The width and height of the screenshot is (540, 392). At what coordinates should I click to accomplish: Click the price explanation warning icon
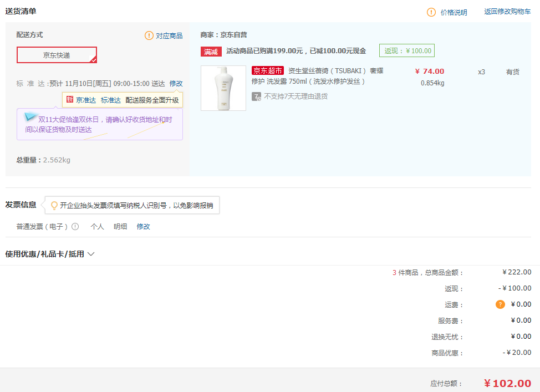coord(431,12)
